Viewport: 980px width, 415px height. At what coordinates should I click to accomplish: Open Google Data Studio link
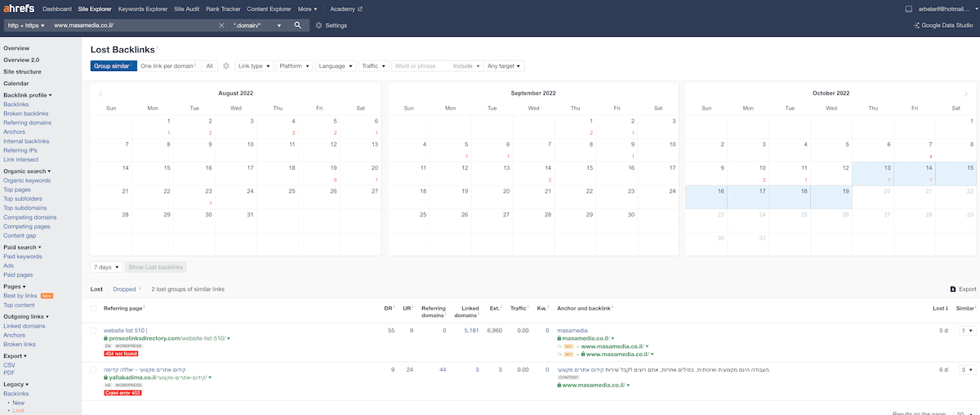(x=942, y=25)
